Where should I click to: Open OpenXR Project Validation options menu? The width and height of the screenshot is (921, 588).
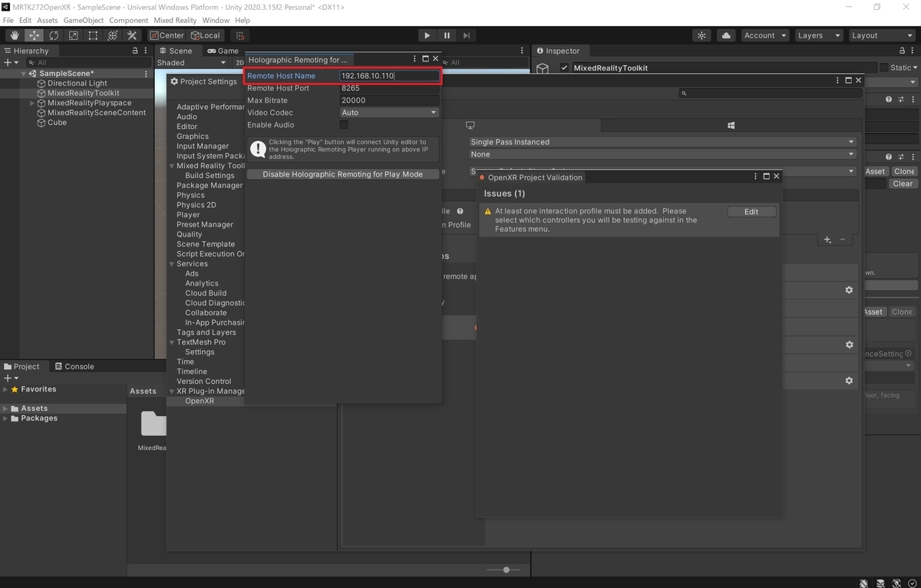click(x=756, y=177)
